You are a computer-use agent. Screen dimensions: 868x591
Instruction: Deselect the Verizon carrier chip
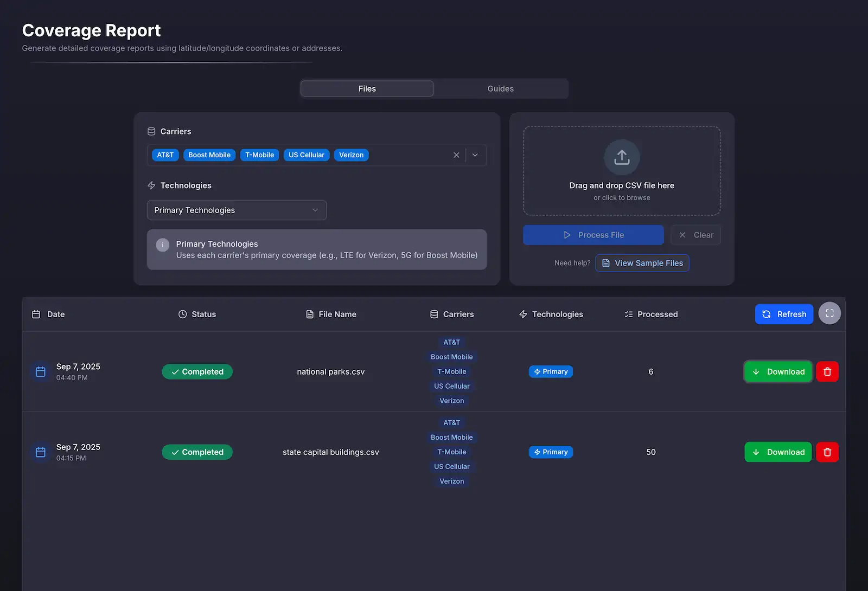pyautogui.click(x=351, y=155)
